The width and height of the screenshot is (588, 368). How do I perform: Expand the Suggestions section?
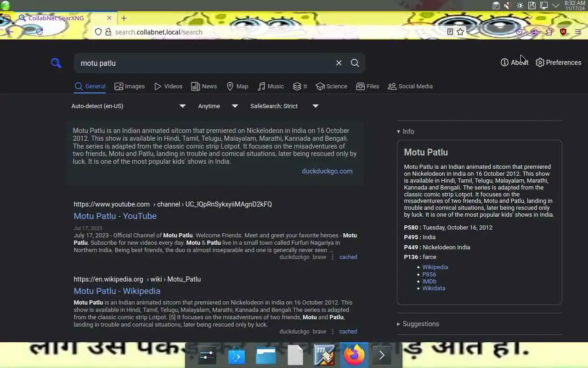(x=418, y=324)
